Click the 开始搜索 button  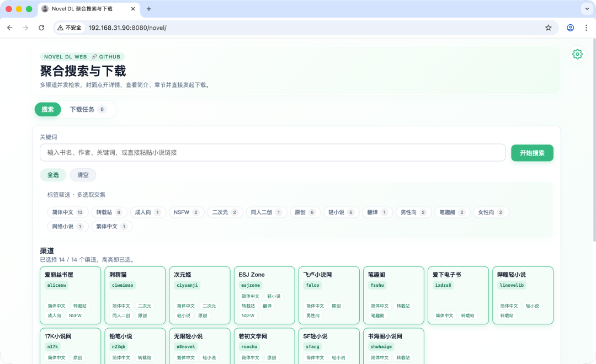coord(532,153)
